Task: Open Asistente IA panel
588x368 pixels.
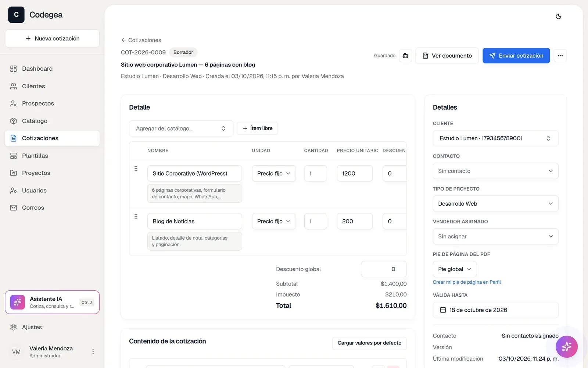Action: click(x=52, y=302)
